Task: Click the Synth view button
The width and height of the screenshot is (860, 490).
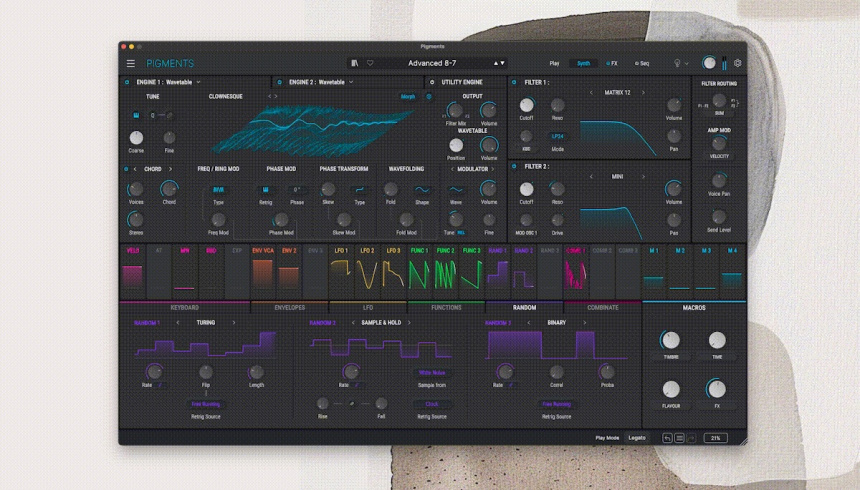Action: 583,64
